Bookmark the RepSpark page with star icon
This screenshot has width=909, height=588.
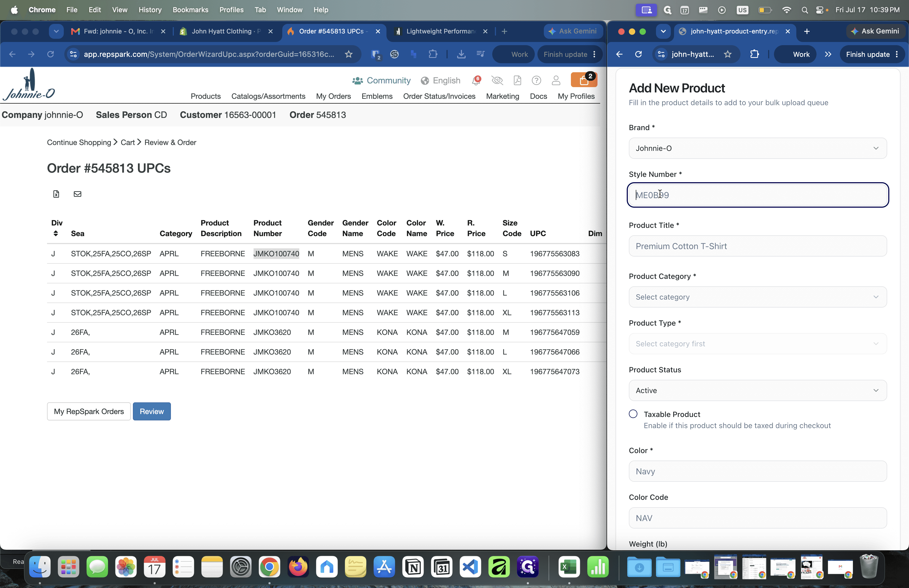[x=348, y=54]
